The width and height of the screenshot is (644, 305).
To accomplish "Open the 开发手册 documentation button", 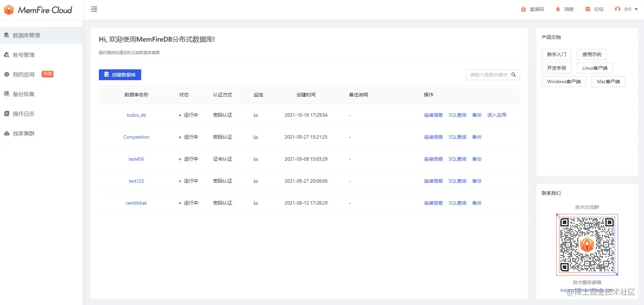I will click(x=556, y=68).
